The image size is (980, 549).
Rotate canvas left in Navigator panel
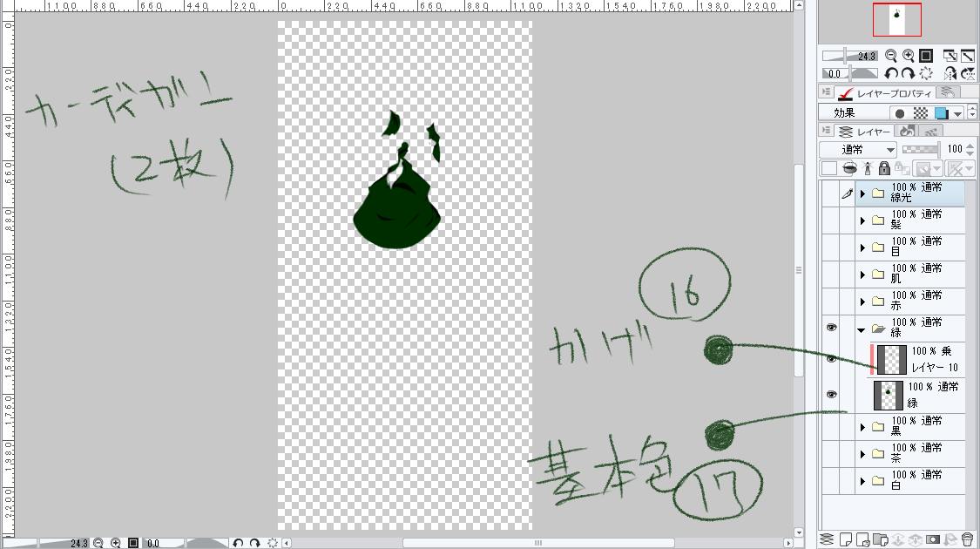tap(891, 74)
